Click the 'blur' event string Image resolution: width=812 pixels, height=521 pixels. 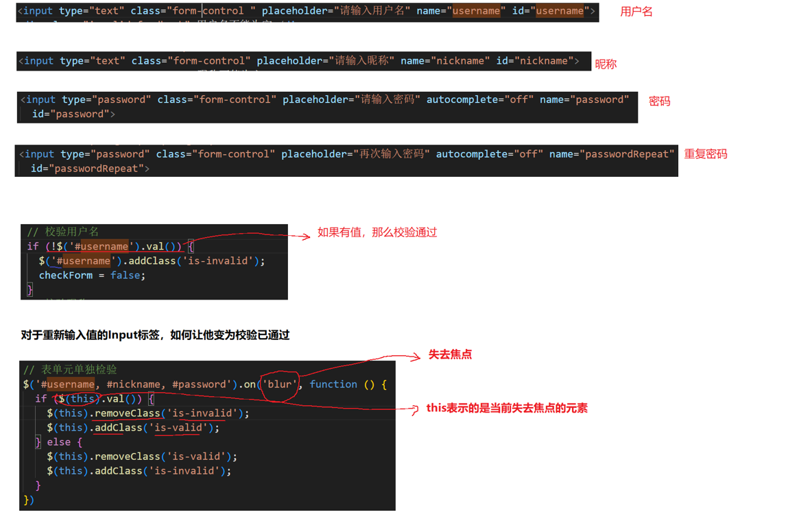pos(280,385)
